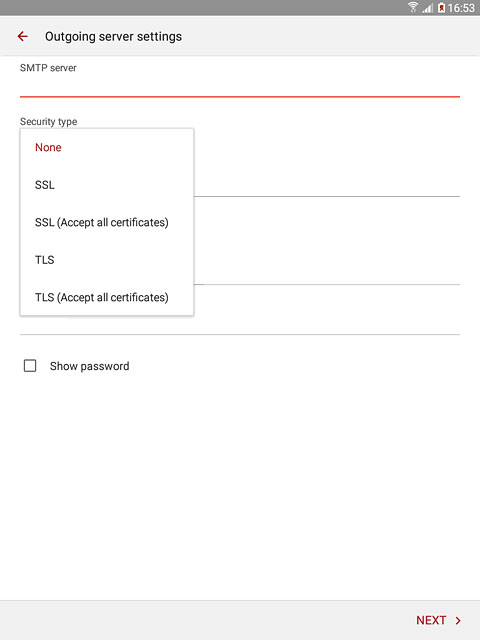Tap the Security type label
This screenshot has height=640, width=480.
click(x=49, y=122)
